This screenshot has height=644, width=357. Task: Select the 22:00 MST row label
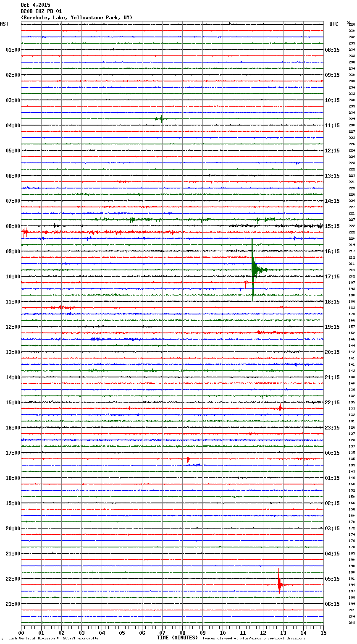point(13,579)
